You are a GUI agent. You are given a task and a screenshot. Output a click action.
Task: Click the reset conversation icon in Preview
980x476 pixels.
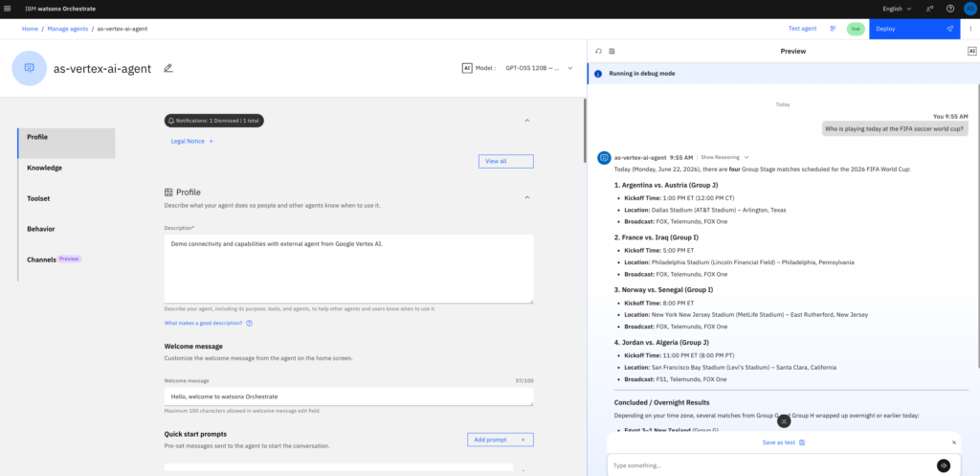pyautogui.click(x=598, y=52)
